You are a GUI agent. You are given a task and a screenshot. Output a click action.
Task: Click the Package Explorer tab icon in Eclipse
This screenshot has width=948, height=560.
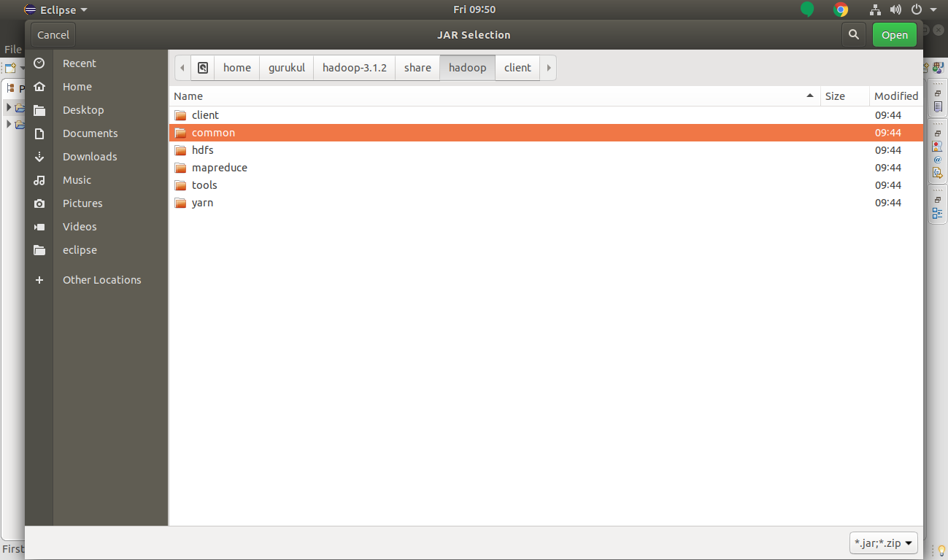[11, 88]
